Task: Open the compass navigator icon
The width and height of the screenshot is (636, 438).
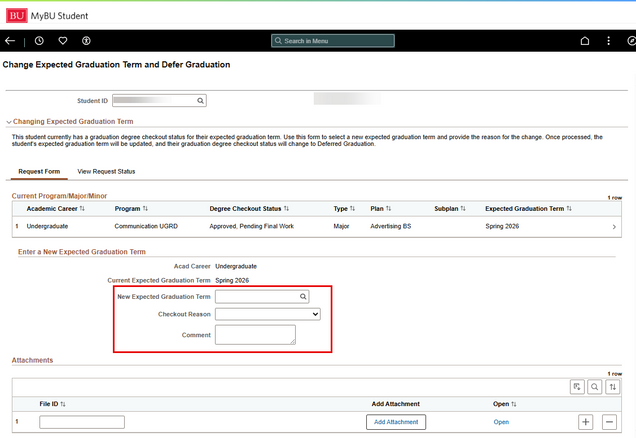Action: (632, 41)
